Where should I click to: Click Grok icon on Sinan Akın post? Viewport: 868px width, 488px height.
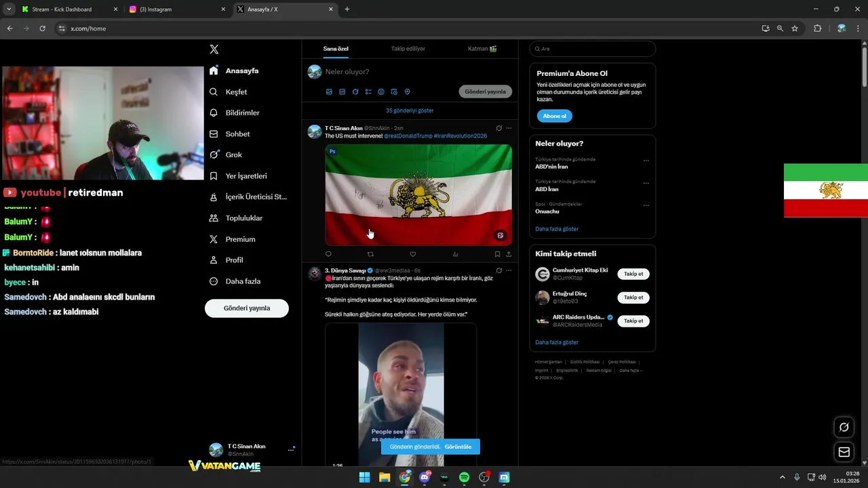tap(498, 128)
